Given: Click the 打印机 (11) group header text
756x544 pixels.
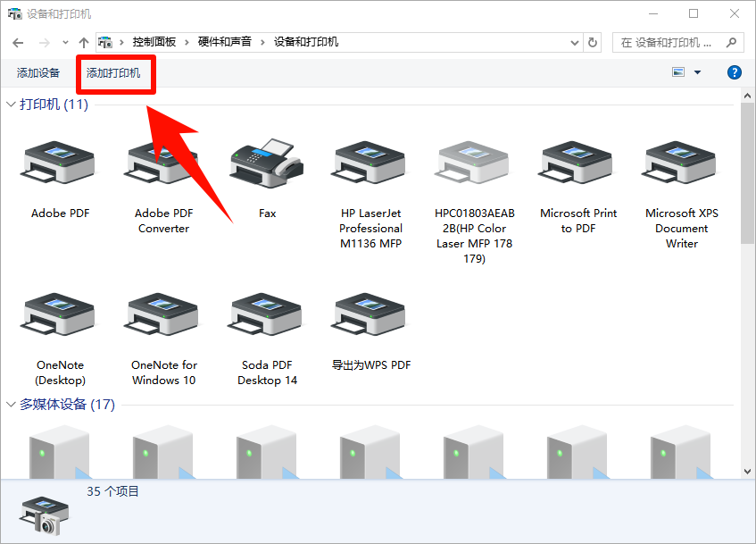Looking at the screenshot, I should (x=54, y=105).
